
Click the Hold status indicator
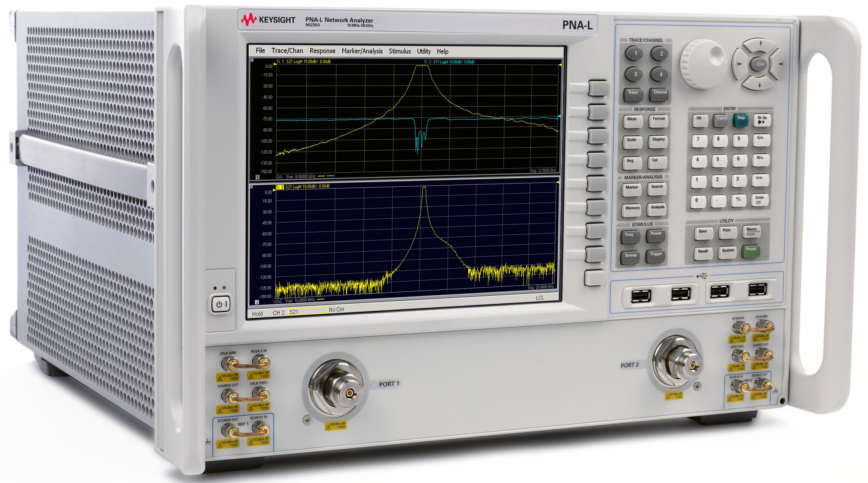tap(257, 314)
